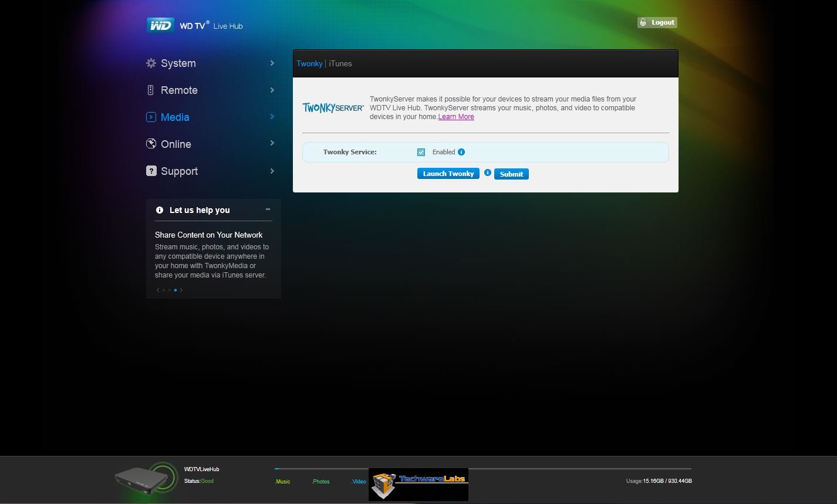The width and height of the screenshot is (837, 504).
Task: Show next help tip with right arrow
Action: [x=181, y=290]
